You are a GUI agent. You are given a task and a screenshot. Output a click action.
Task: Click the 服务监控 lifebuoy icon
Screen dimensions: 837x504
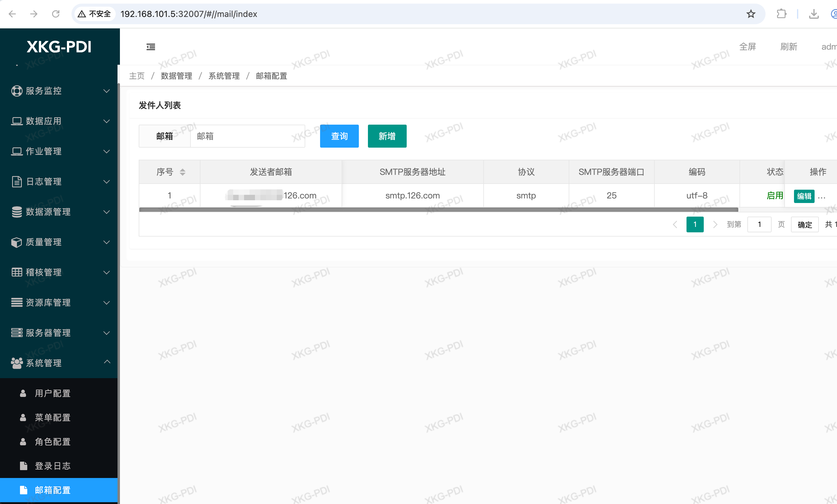[17, 91]
